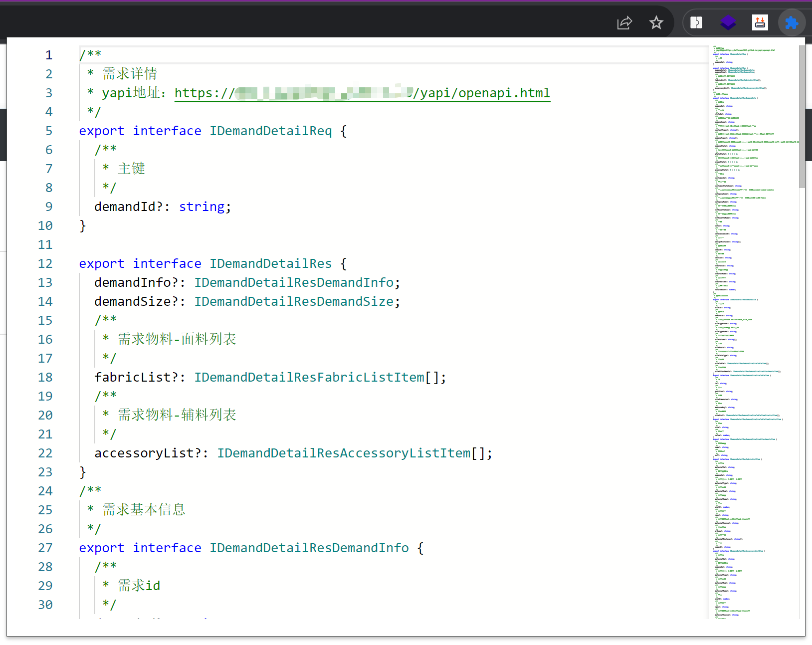Click line number 12 in the gutter

(45, 263)
